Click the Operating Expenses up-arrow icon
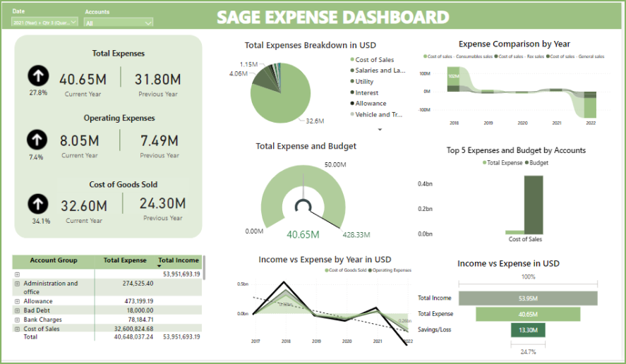This screenshot has width=626, height=364. [37, 140]
